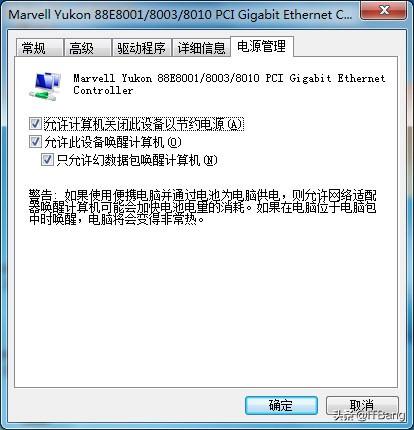Close the Marvell Yukon properties dialog
Viewport: 414px width, 430px height.
point(384,10)
